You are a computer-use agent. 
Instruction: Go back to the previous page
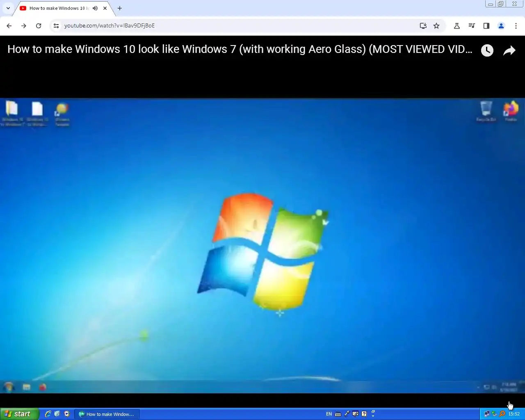(9, 25)
